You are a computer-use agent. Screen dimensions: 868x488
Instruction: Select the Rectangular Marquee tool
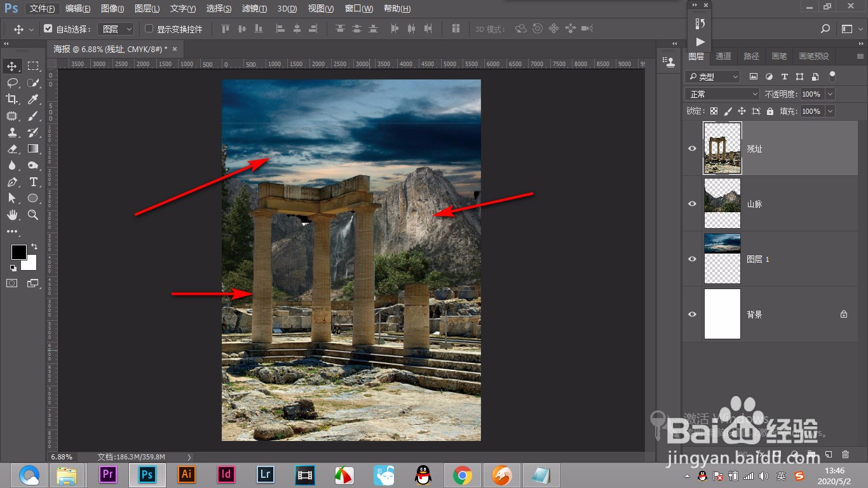pyautogui.click(x=33, y=66)
